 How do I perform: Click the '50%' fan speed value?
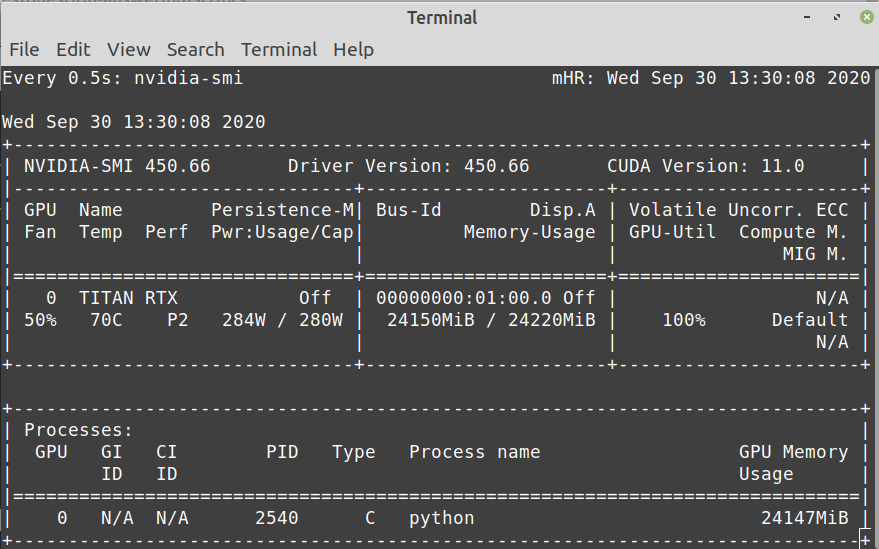pyautogui.click(x=40, y=320)
